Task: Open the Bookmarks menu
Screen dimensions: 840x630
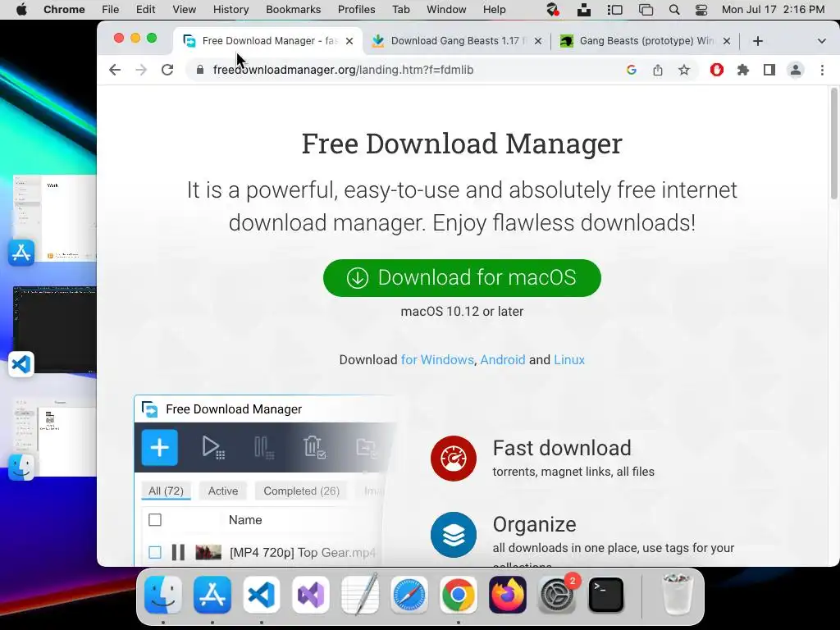Action: [x=293, y=10]
